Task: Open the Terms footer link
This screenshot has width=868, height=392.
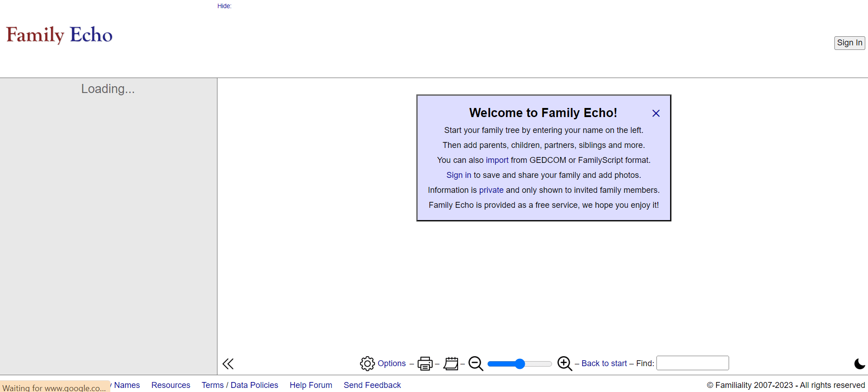Action: pyautogui.click(x=212, y=385)
